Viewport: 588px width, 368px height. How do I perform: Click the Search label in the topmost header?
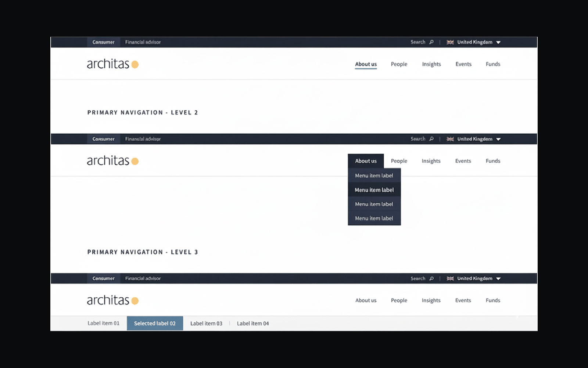418,42
